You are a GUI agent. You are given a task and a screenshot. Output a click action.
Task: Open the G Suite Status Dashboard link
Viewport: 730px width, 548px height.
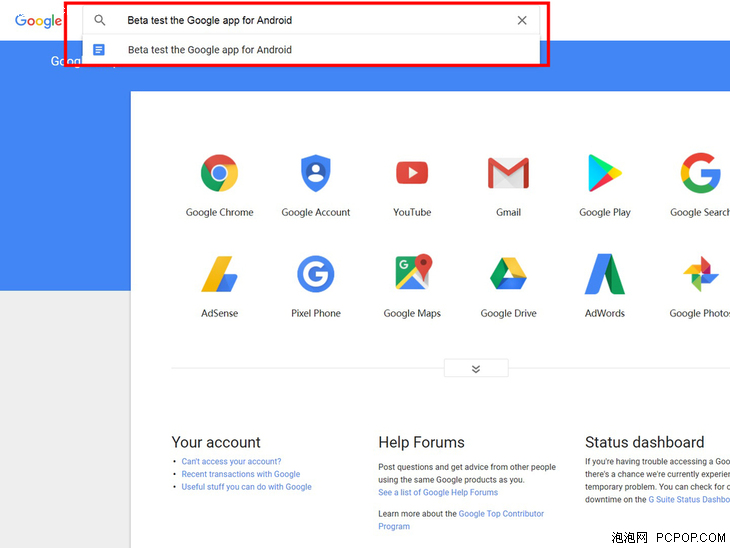pos(689,499)
